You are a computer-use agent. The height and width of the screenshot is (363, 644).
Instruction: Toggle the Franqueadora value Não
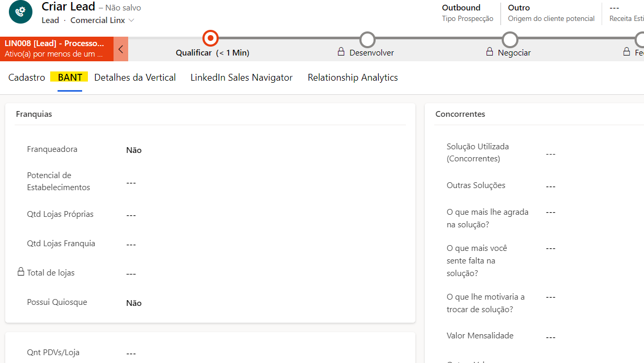134,150
